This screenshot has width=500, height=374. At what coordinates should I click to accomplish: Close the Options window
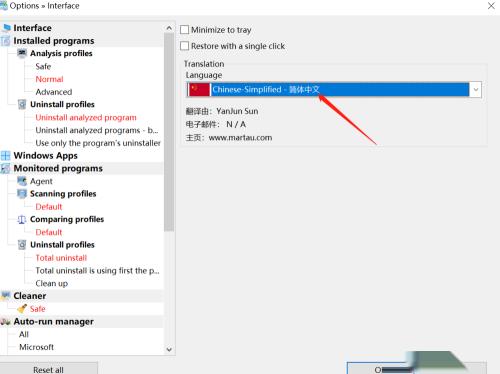tap(491, 6)
